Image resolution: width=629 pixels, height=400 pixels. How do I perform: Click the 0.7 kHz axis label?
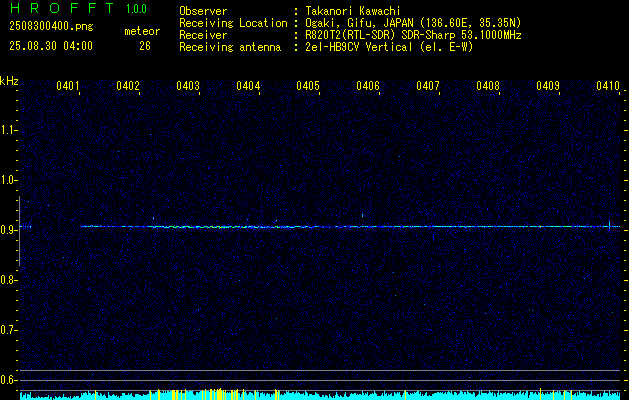pyautogui.click(x=8, y=330)
